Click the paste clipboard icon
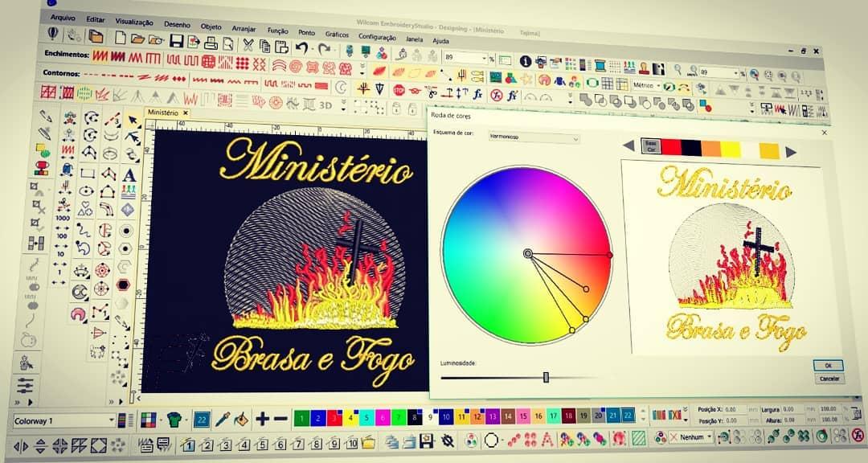The width and height of the screenshot is (868, 463). tap(282, 47)
